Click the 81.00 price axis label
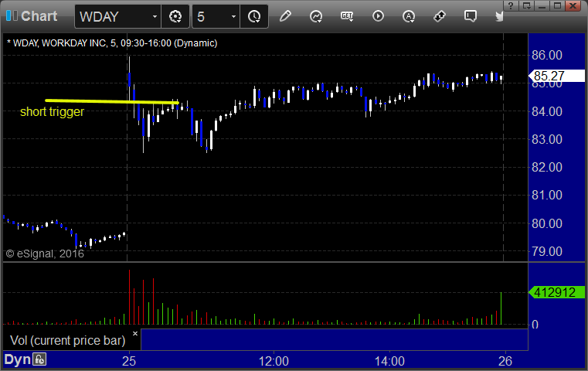The image size is (588, 371). pos(547,195)
